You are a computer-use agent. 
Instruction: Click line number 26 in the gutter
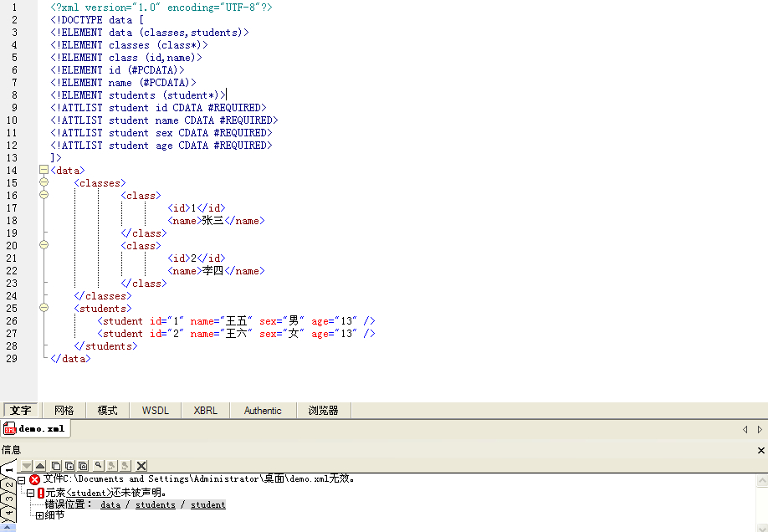pyautogui.click(x=12, y=321)
